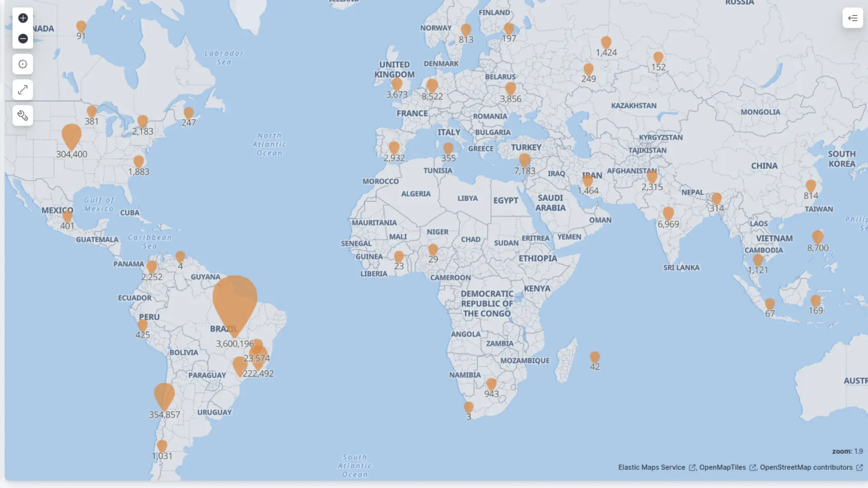Expand the layers panel toggle icon
Image resolution: width=868 pixels, height=488 pixels.
pos(853,18)
